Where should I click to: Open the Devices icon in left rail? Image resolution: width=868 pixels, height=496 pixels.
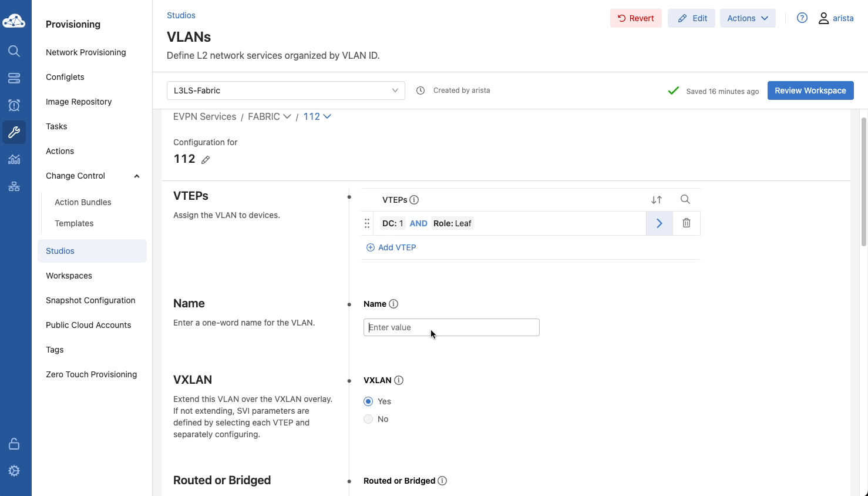point(14,78)
